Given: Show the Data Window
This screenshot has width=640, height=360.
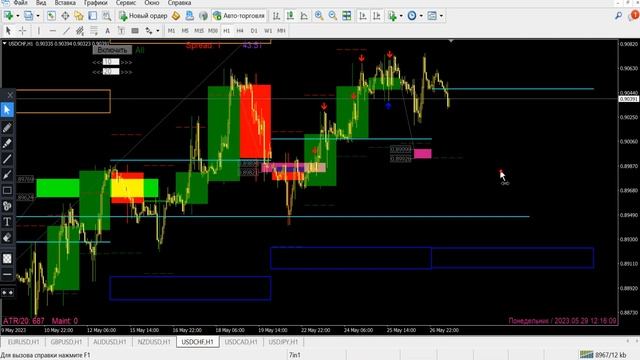Looking at the screenshot, I should tap(65, 16).
